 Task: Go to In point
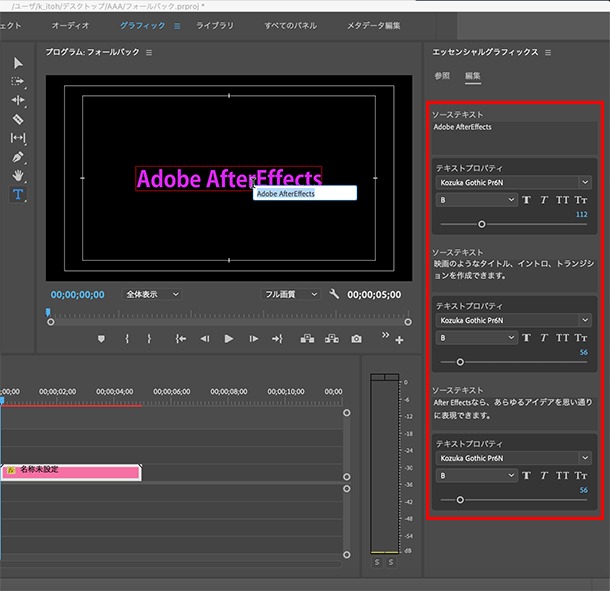tap(181, 339)
